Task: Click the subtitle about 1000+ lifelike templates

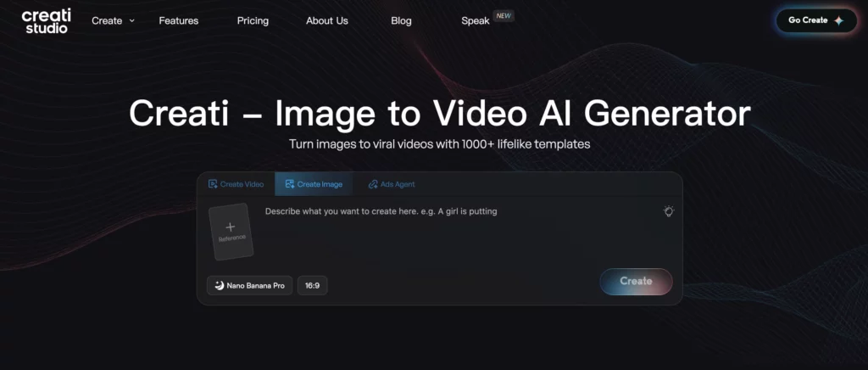Action: pos(440,144)
